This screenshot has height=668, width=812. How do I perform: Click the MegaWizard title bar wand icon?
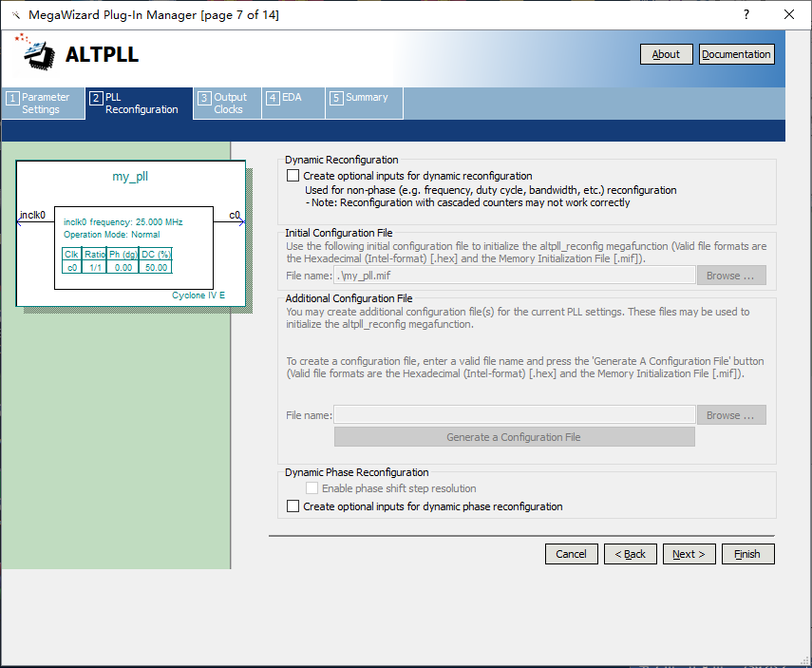[15, 15]
